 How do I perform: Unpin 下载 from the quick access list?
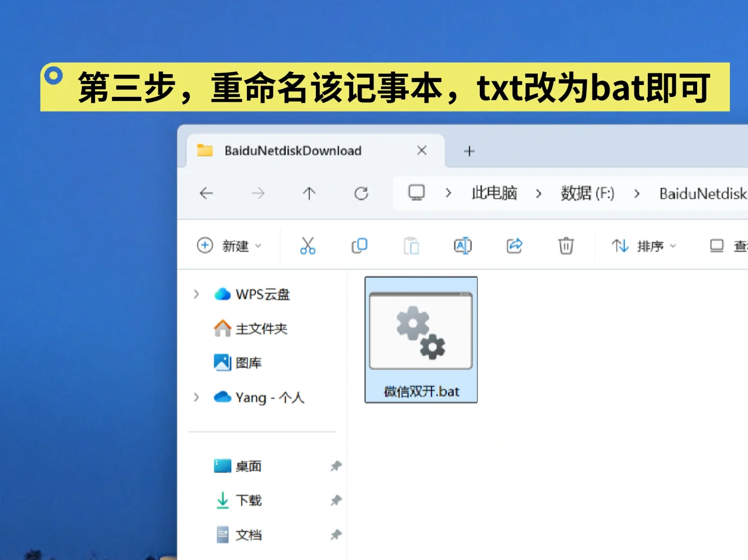coord(335,500)
